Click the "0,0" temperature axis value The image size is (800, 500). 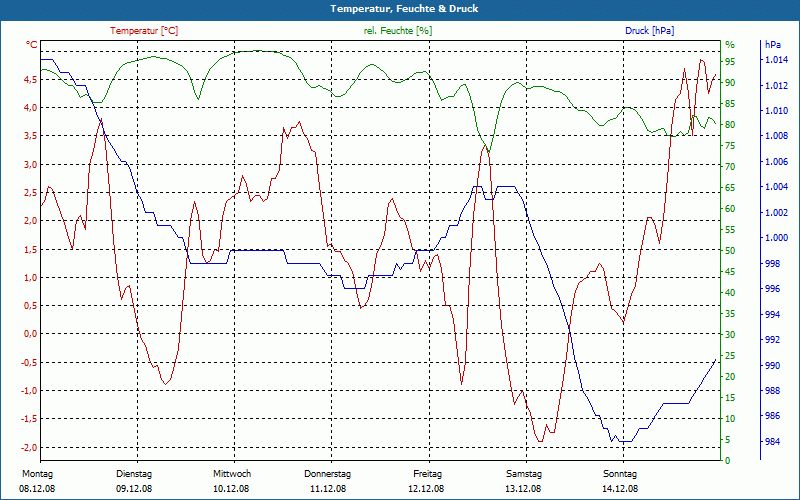pyautogui.click(x=31, y=334)
